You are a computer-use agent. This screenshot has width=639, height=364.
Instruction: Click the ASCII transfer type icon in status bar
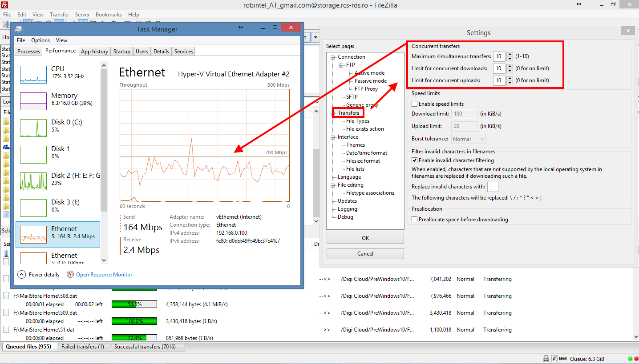(x=554, y=359)
